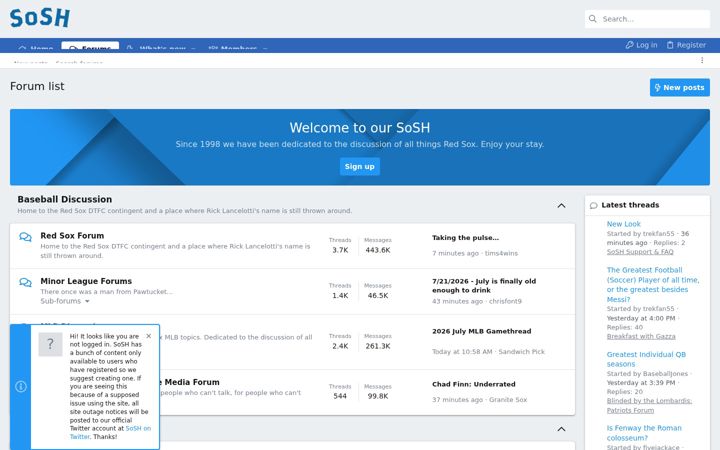Click the Minor League Forums chat icon
Image resolution: width=720 pixels, height=450 pixels.
[25, 282]
